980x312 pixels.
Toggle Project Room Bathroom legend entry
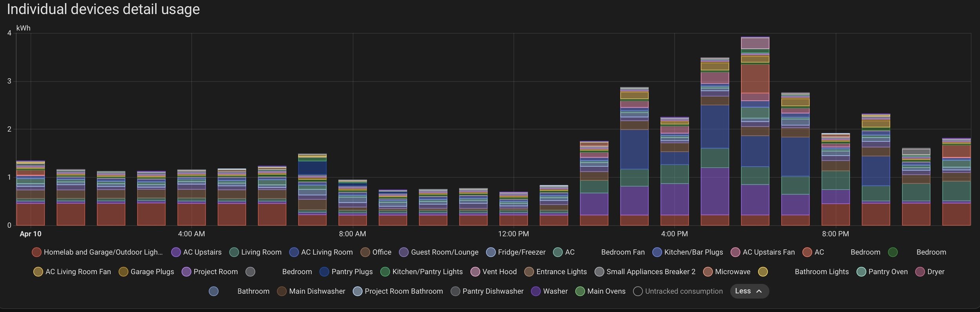397,291
